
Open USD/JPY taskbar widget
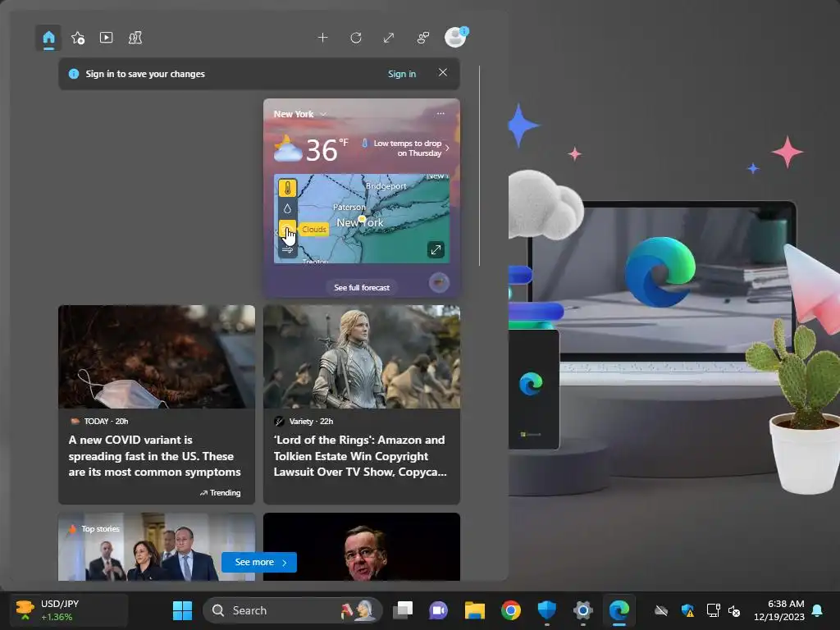click(68, 610)
